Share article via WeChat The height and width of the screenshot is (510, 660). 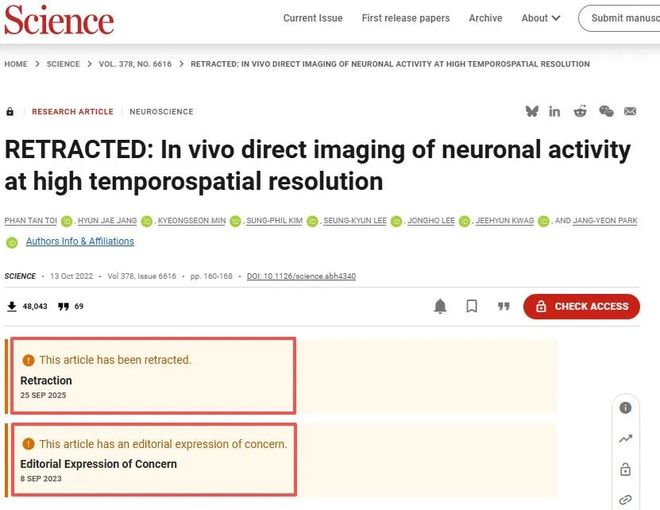coord(606,111)
